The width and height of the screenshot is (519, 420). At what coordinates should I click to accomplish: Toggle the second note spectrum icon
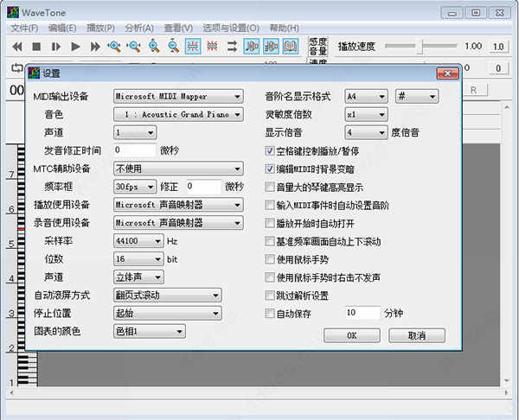(271, 47)
